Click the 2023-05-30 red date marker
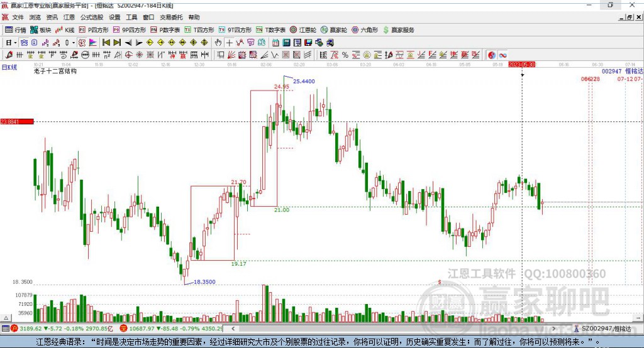The width and height of the screenshot is (644, 348). 521,65
